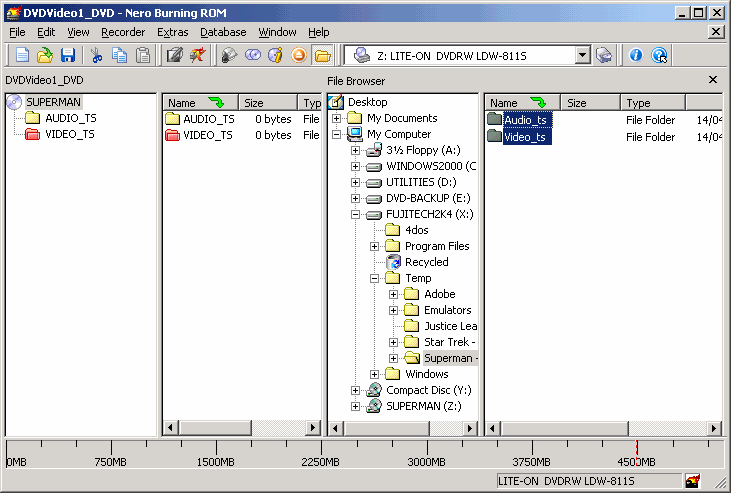Paste from clipboard toolbar icon
Viewport: 731px width, 493px height.
click(143, 55)
